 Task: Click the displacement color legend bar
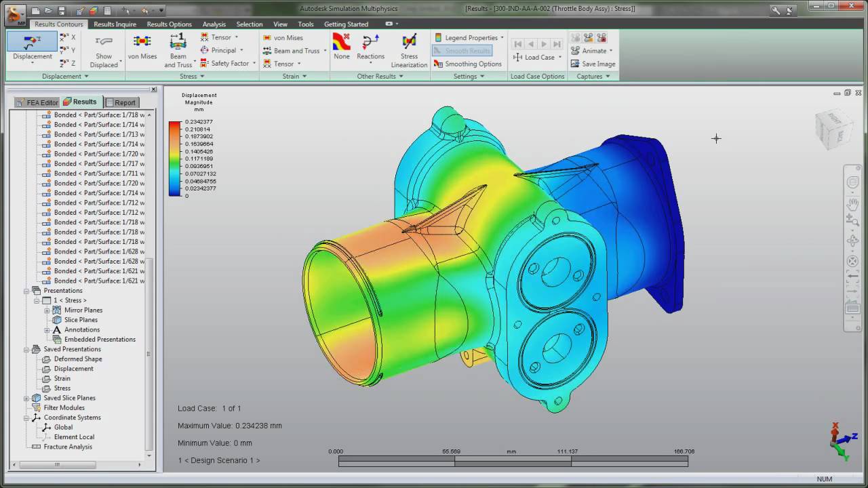pos(175,159)
